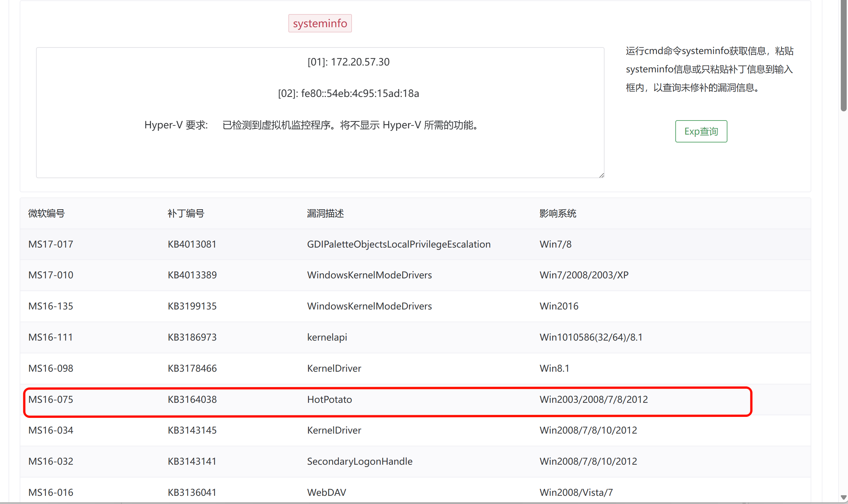Click the 漏洞描述 column header
Image resolution: width=848 pixels, height=504 pixels.
click(x=325, y=213)
